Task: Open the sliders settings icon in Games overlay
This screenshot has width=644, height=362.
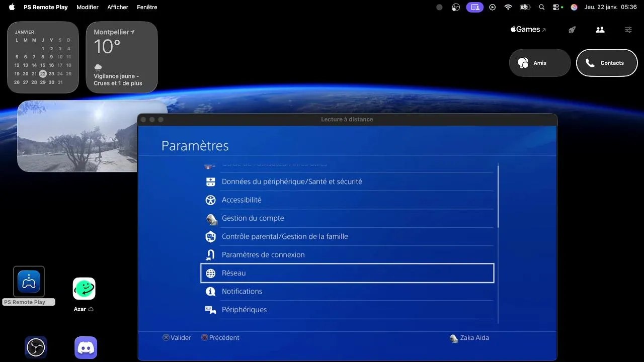Action: (x=628, y=30)
